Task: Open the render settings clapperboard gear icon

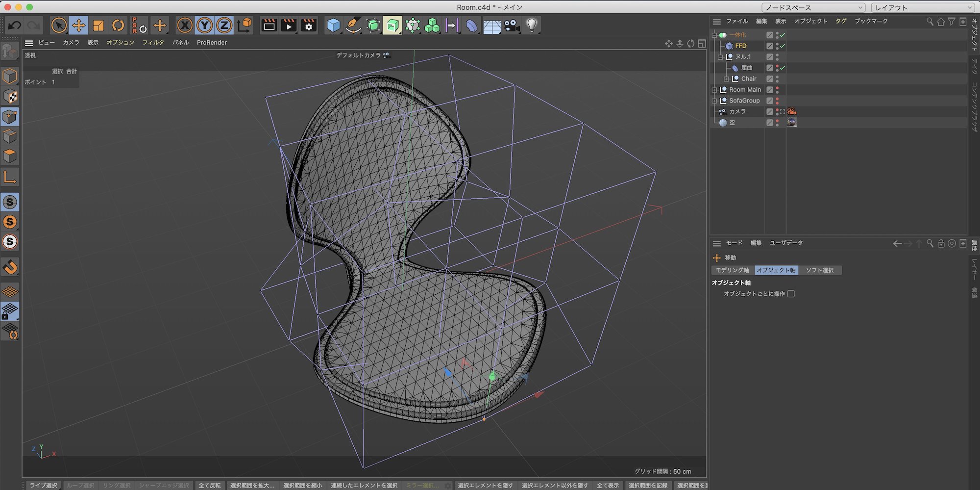Action: [309, 26]
